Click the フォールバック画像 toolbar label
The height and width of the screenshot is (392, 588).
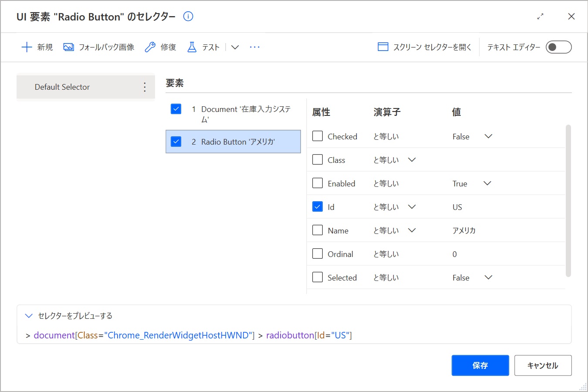pyautogui.click(x=106, y=47)
